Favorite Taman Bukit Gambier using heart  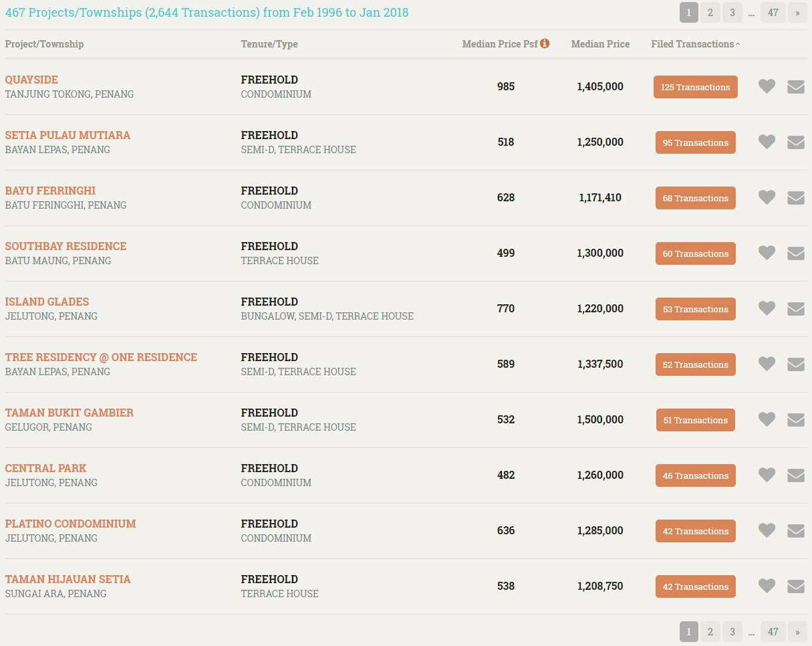[x=767, y=419]
